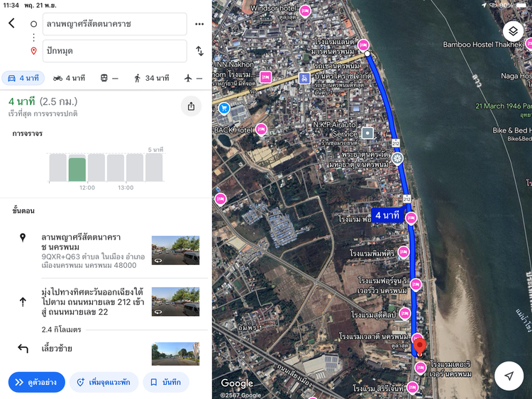
Task: Open โรงแรม สิริรีเจ้นท์ hotel pin
Action: [412, 388]
